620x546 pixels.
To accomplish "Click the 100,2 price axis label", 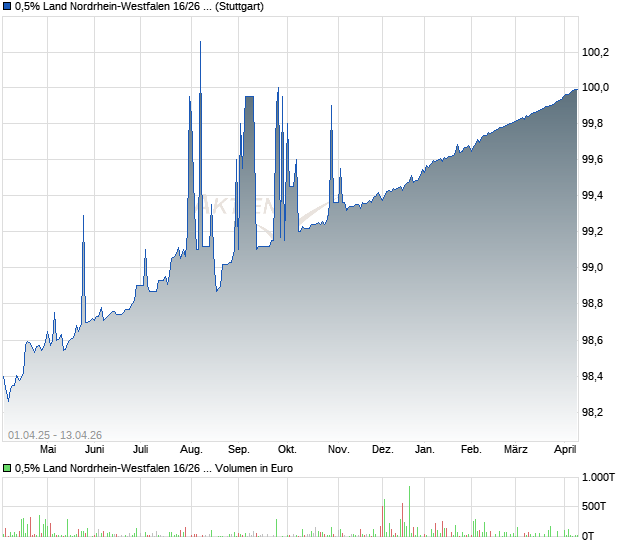I will (596, 51).
